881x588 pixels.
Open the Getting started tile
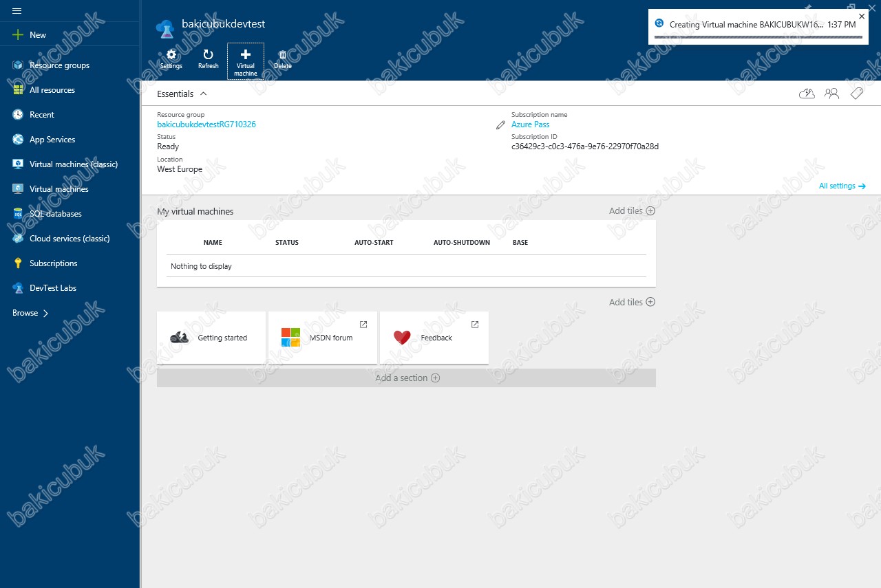[x=211, y=338]
